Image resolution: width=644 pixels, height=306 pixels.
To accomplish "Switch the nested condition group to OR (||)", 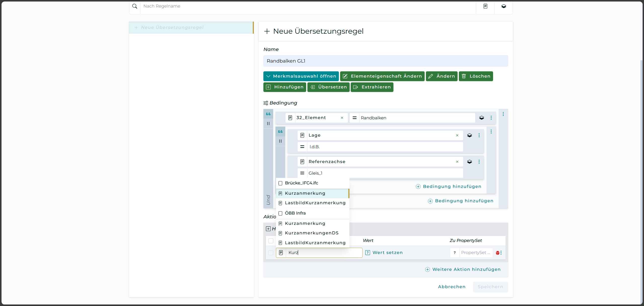I will tap(280, 141).
